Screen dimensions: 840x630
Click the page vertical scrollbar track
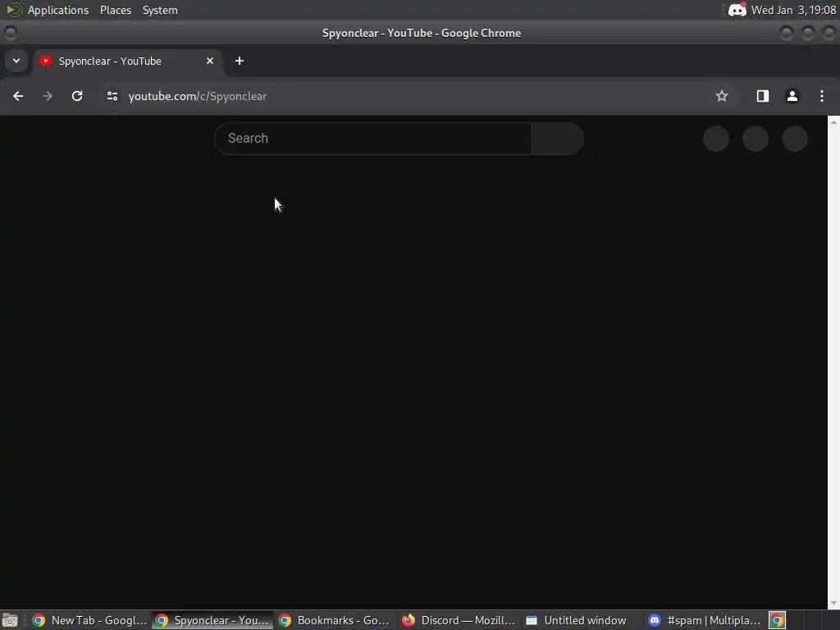pyautogui.click(x=833, y=362)
